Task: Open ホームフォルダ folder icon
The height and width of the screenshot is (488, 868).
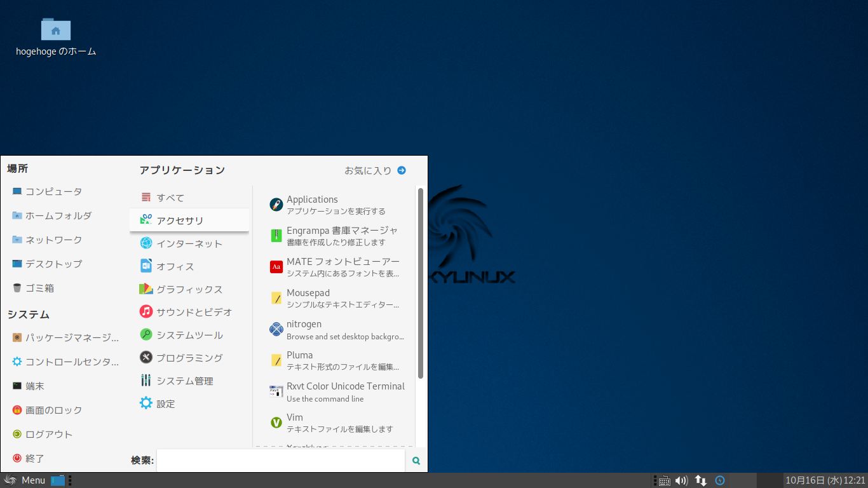Action: coord(17,215)
